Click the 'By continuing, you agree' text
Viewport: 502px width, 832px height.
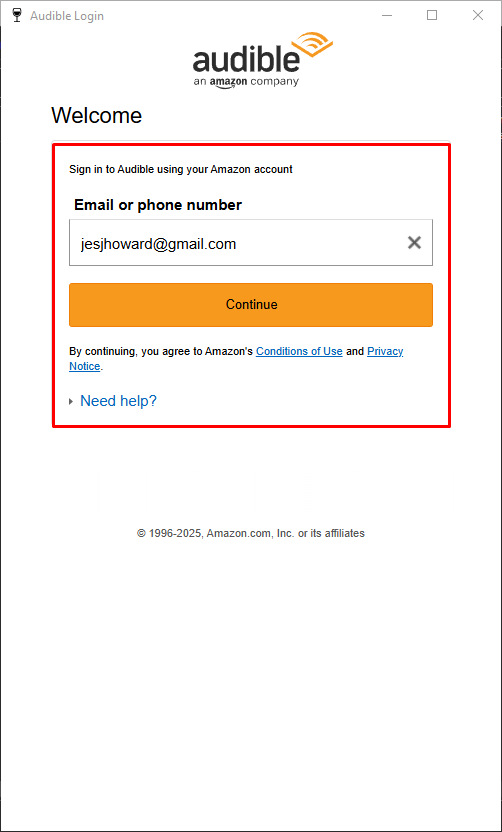(161, 351)
